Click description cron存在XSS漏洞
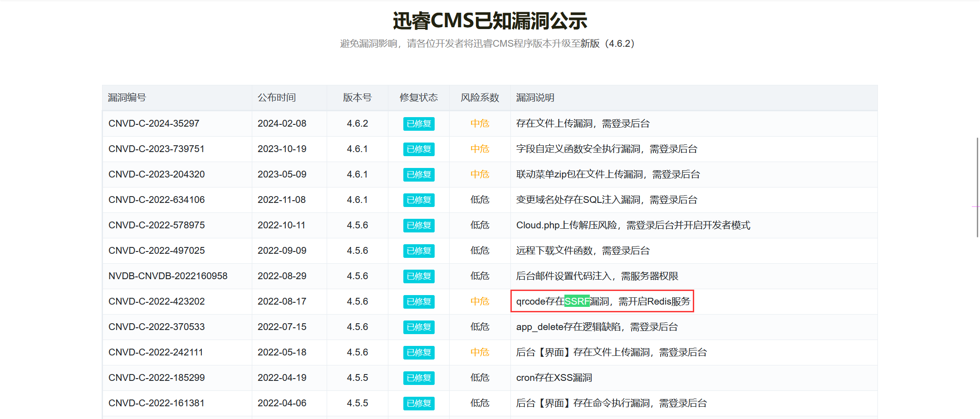The height and width of the screenshot is (419, 980). (x=554, y=378)
